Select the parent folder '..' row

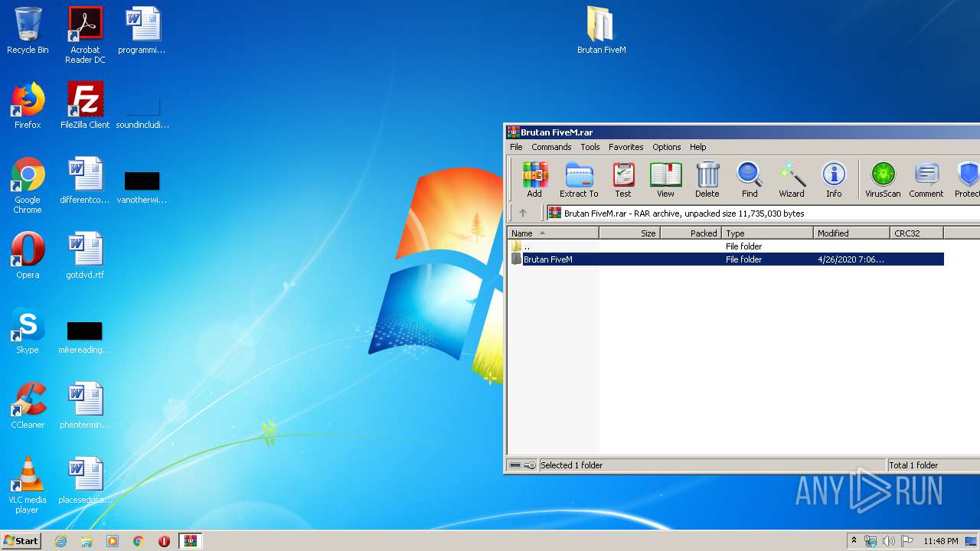click(726, 246)
